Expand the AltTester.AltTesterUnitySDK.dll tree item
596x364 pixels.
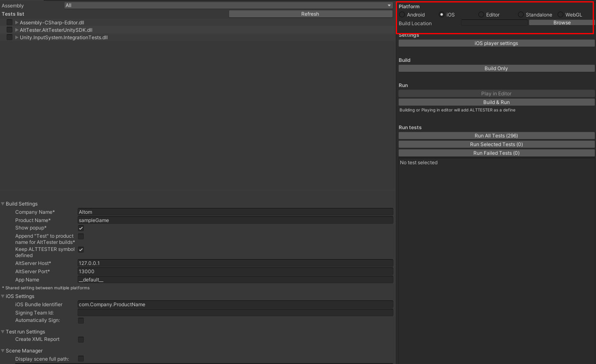(17, 30)
